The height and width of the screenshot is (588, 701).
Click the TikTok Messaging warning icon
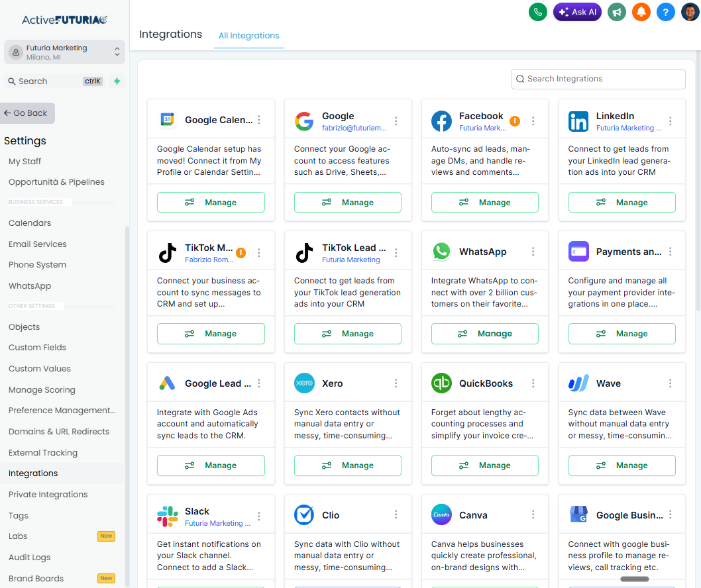coord(241,253)
